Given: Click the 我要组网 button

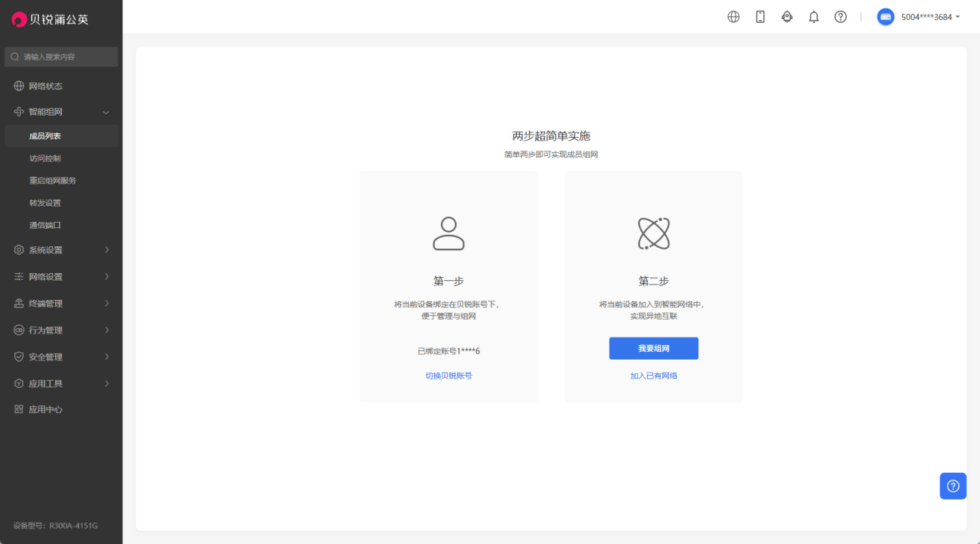Looking at the screenshot, I should 654,348.
